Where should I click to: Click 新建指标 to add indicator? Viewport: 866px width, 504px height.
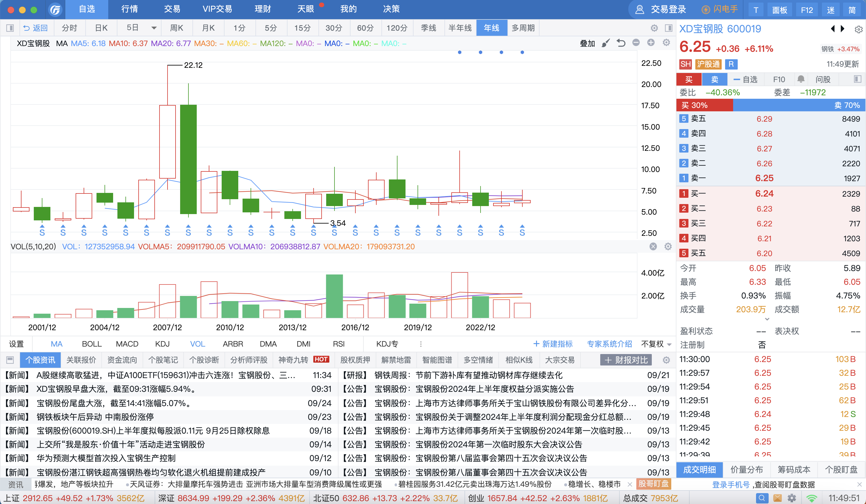pyautogui.click(x=553, y=344)
